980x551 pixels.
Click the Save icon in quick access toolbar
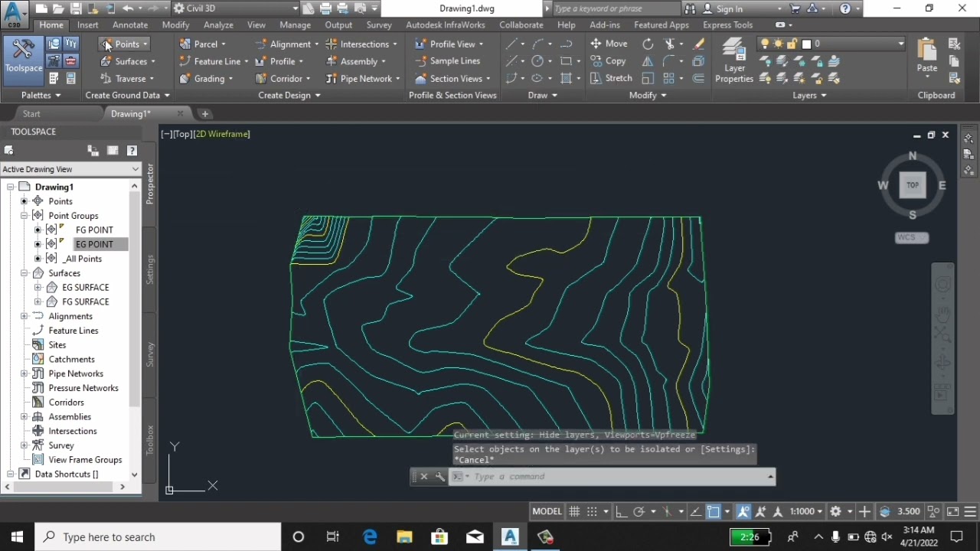[x=76, y=8]
